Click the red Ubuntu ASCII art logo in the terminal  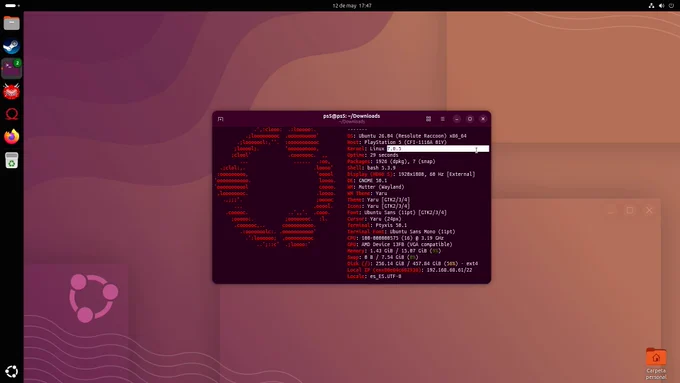tap(275, 187)
